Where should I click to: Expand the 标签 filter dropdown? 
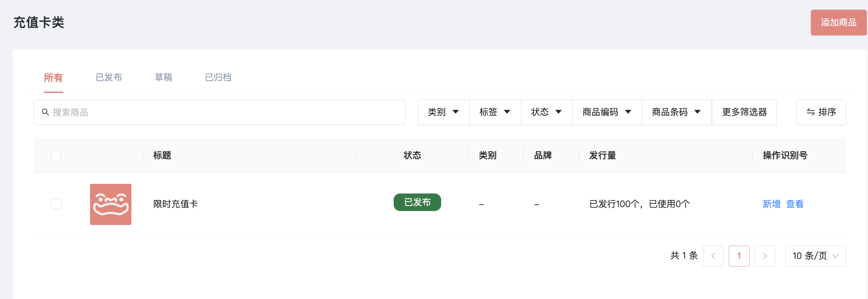(x=495, y=112)
